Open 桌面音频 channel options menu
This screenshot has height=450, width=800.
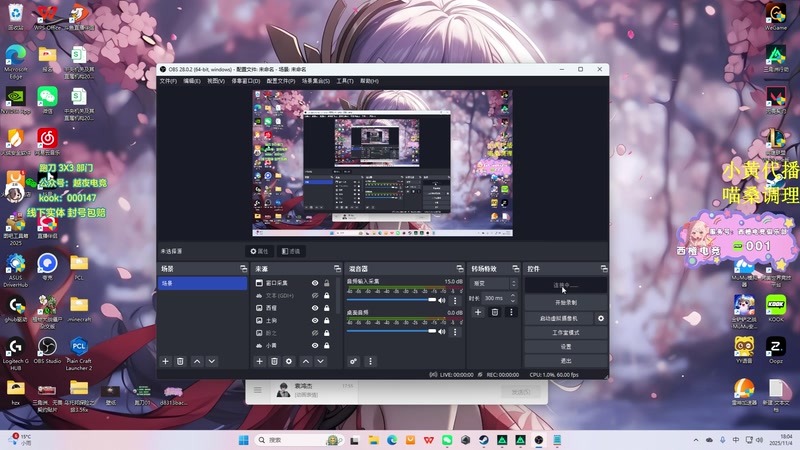455,332
